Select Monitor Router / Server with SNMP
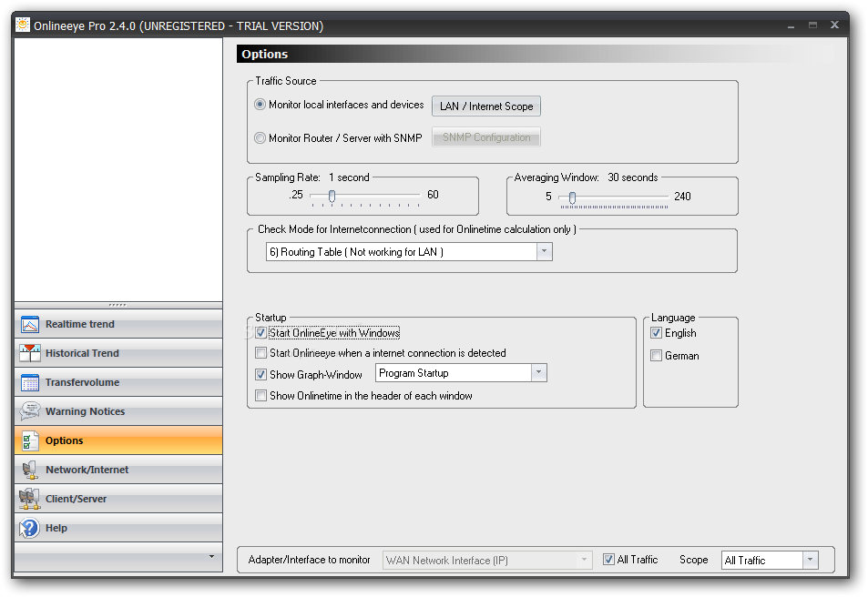868x597 pixels. coord(260,137)
